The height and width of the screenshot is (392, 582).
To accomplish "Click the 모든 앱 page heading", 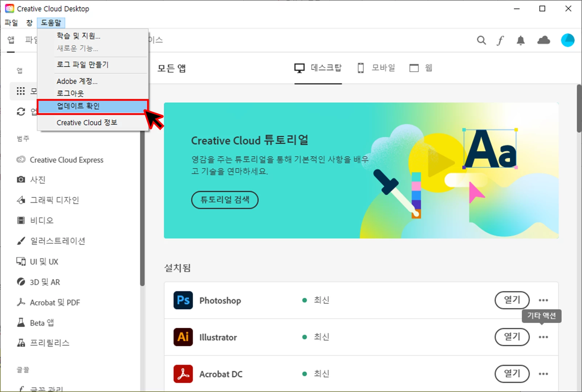I will 171,68.
